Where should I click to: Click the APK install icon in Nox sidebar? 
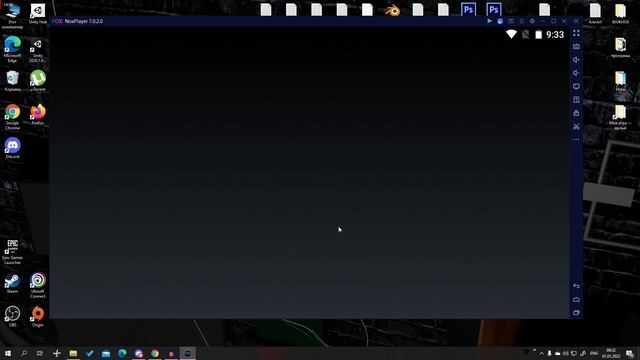point(576,100)
